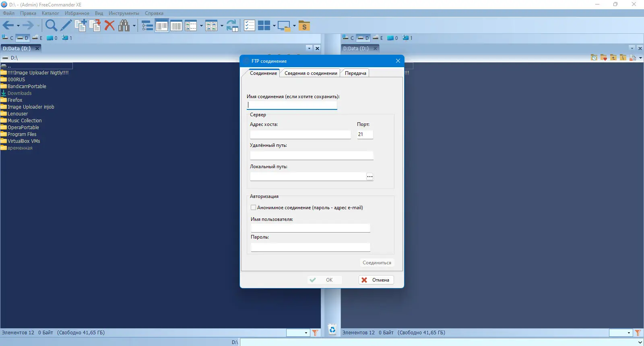This screenshot has width=644, height=346.
Task: Open the favorites folder with heart icon
Action: click(604, 58)
